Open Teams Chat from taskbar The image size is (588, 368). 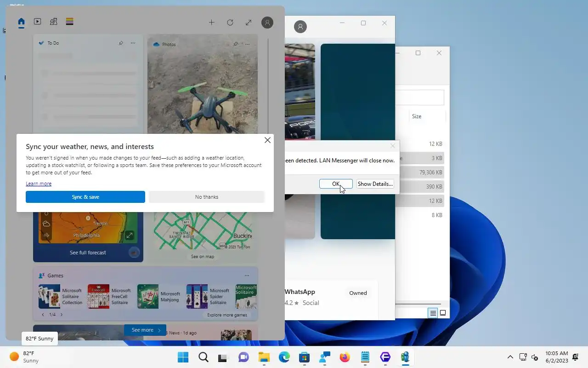[x=243, y=357]
